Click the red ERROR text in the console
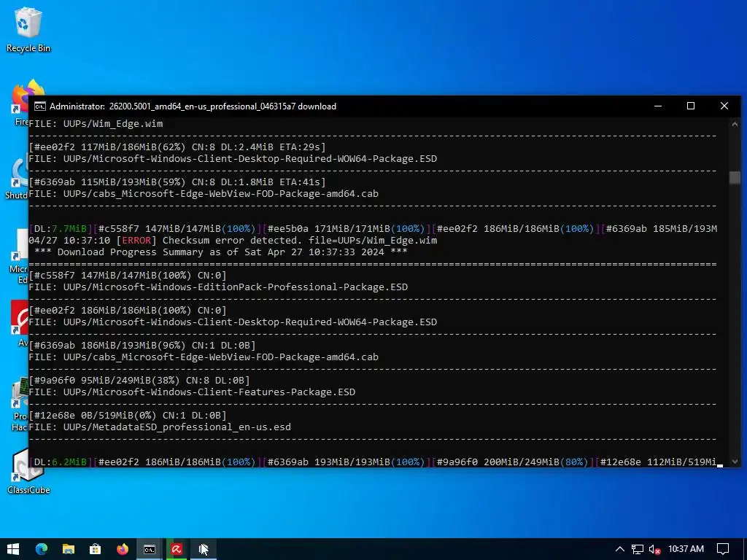 click(136, 241)
